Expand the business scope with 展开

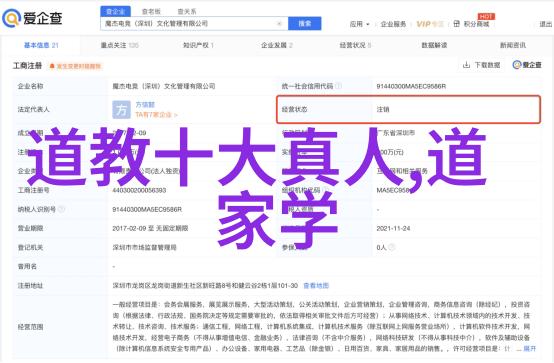(530, 349)
